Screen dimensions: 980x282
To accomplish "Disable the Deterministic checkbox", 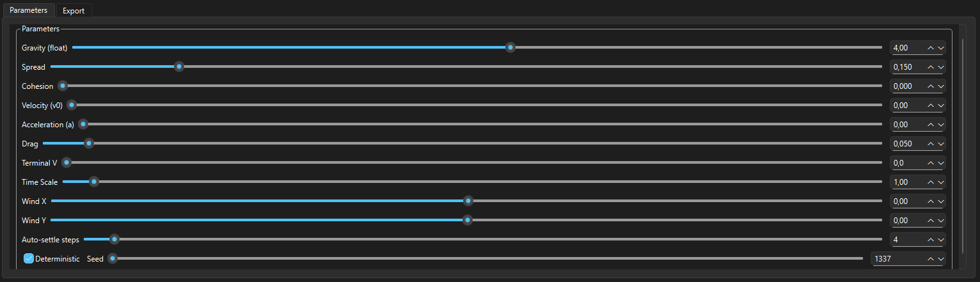I will tap(29, 259).
